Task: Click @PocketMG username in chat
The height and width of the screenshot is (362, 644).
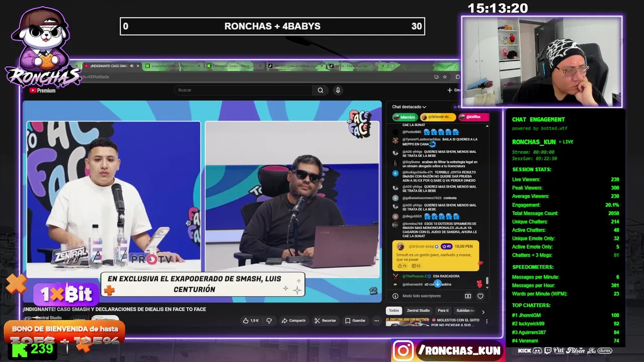Action: point(412,132)
